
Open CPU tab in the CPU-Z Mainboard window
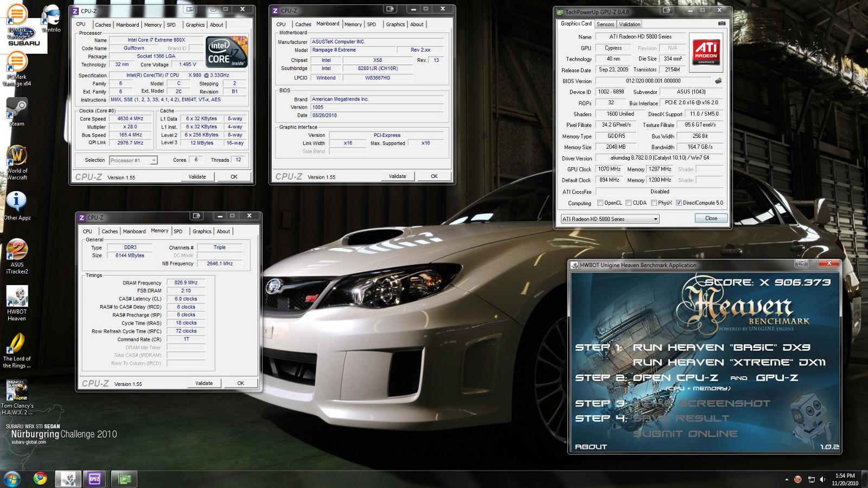pyautogui.click(x=281, y=24)
